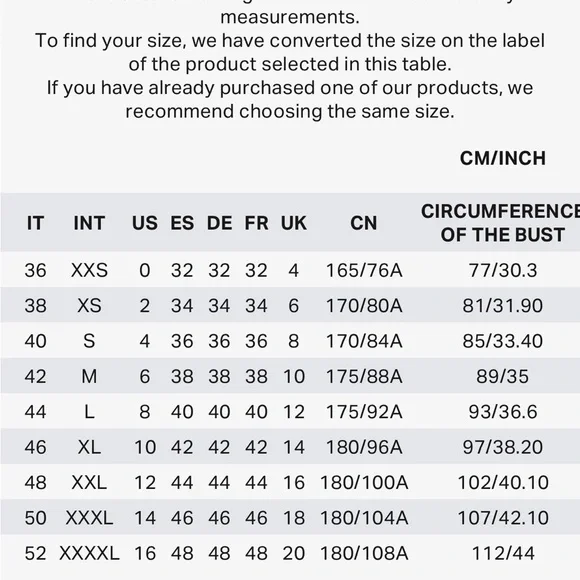
Task: Click the XXL size cell
Action: (89, 482)
